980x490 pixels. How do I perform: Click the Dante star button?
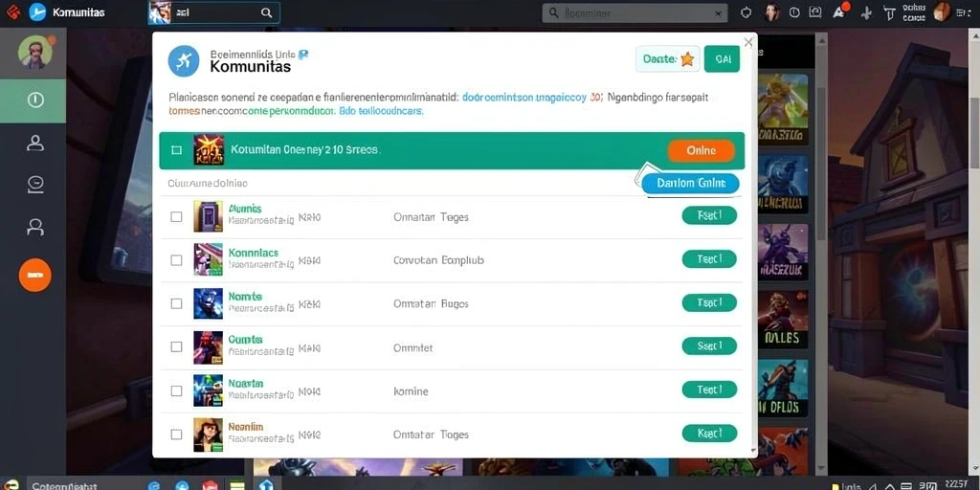click(x=667, y=59)
